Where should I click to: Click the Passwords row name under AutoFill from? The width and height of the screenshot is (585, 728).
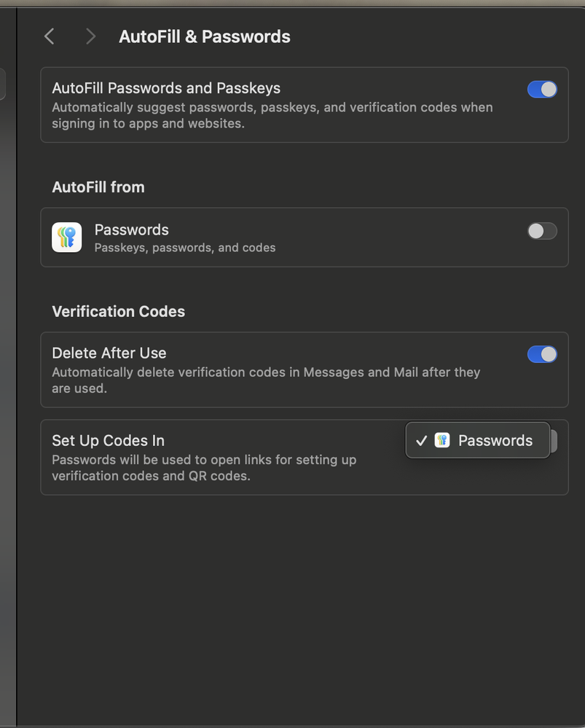pyautogui.click(x=131, y=230)
